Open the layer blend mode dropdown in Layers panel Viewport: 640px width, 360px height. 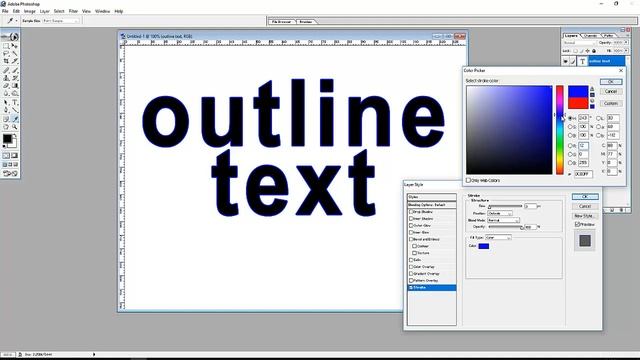pyautogui.click(x=579, y=43)
